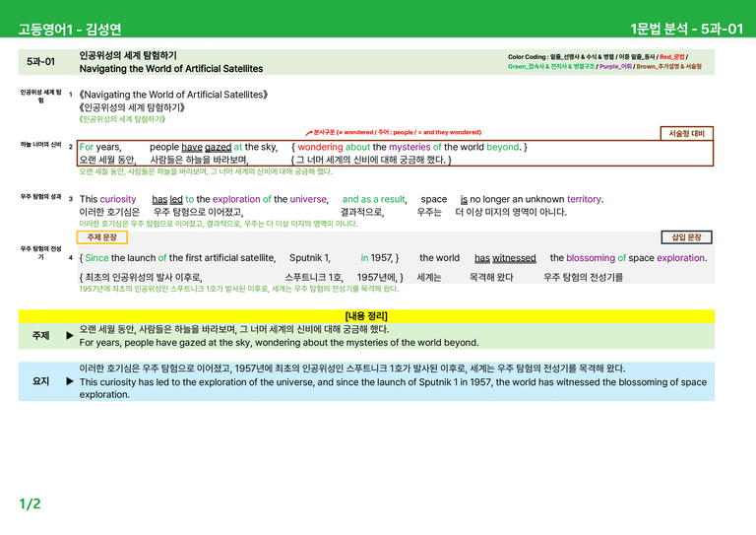Viewport: 756px width, 535px height.
Task: Click the 삽입 문장 boxed label
Action: (x=686, y=237)
